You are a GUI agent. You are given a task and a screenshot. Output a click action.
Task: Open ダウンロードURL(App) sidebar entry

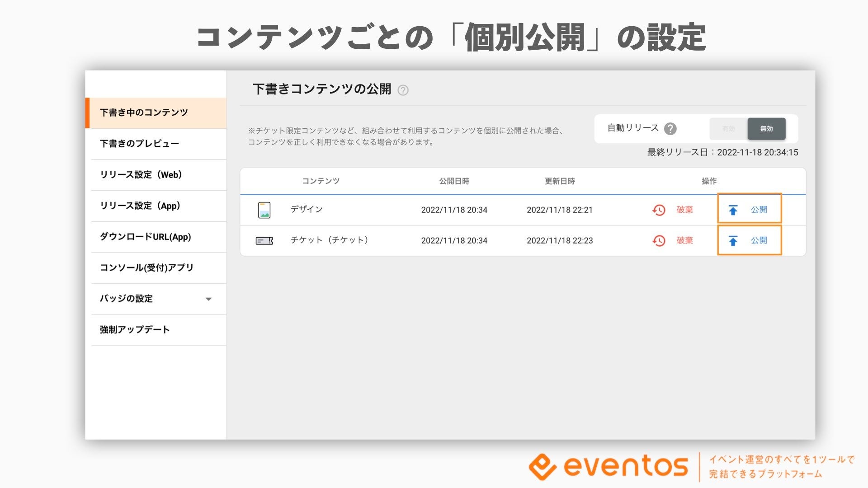pyautogui.click(x=145, y=237)
